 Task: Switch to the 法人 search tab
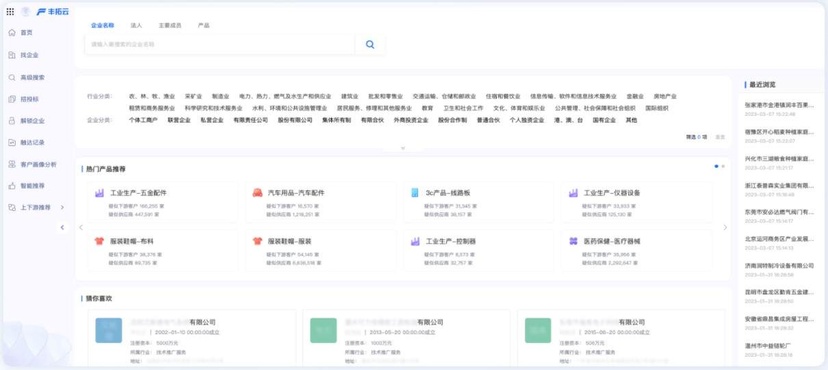click(x=136, y=25)
